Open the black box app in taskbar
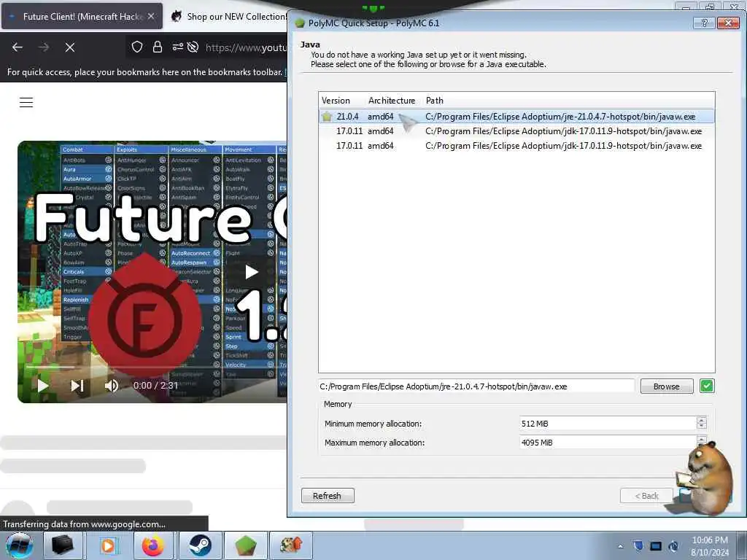Screen dimensions: 747x560 point(63,545)
